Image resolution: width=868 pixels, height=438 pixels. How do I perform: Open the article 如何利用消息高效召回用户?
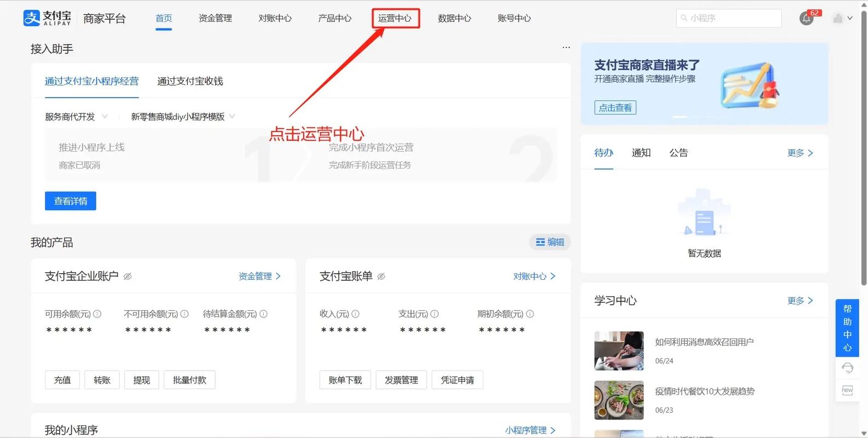tap(704, 342)
